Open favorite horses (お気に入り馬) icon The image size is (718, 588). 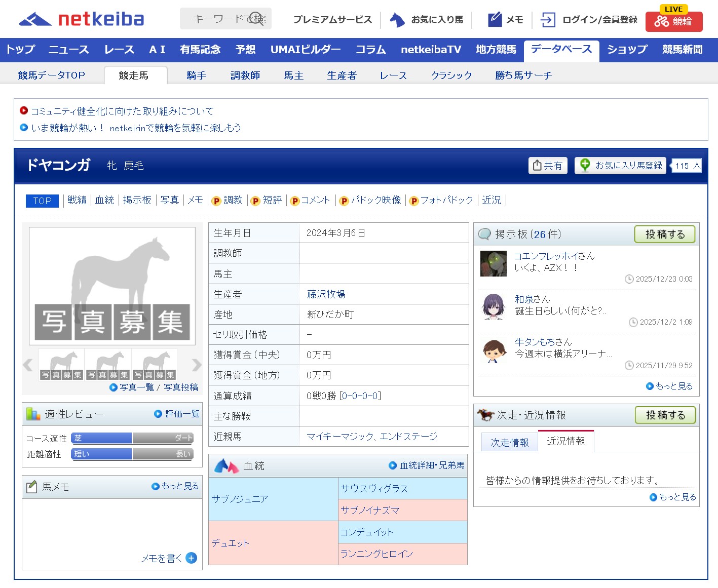coord(397,20)
